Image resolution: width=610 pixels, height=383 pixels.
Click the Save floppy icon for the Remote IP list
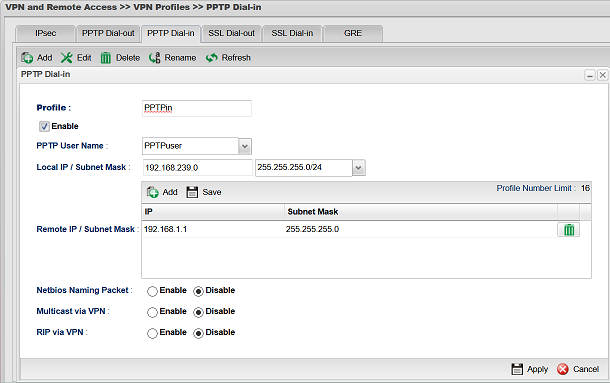coord(192,192)
